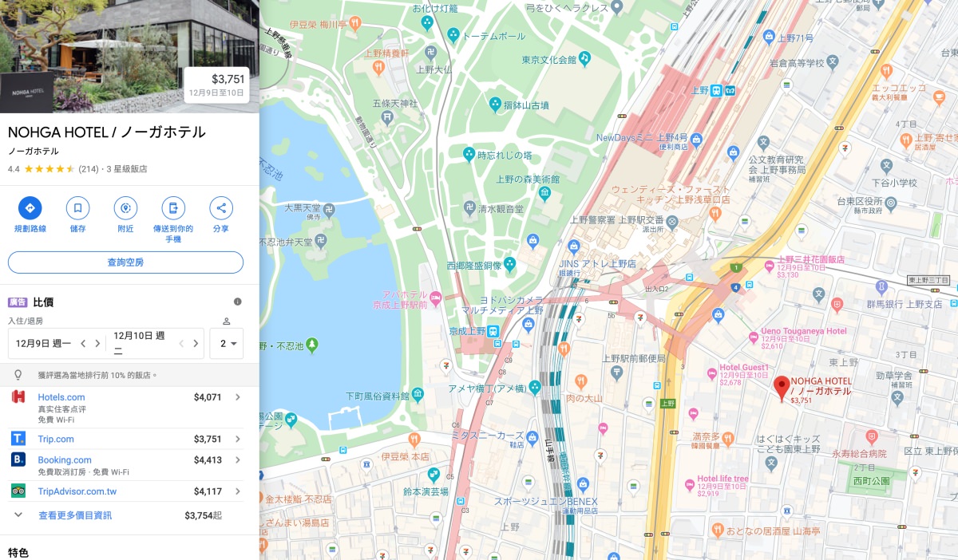Click the 查詢空房 availability button
Viewport: 958px width, 560px height.
point(125,262)
